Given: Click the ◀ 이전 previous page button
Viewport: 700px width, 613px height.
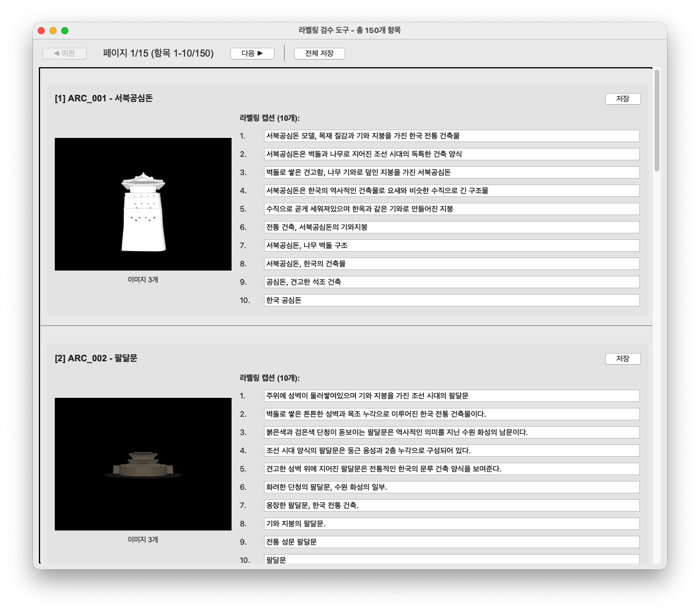Looking at the screenshot, I should (64, 54).
